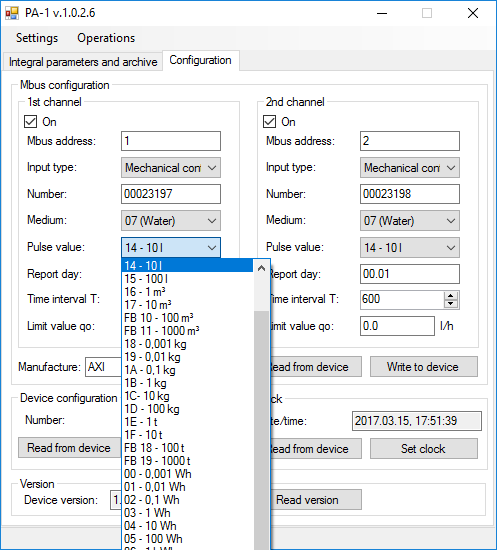Click the date/time field 2017.03.15

417,421
